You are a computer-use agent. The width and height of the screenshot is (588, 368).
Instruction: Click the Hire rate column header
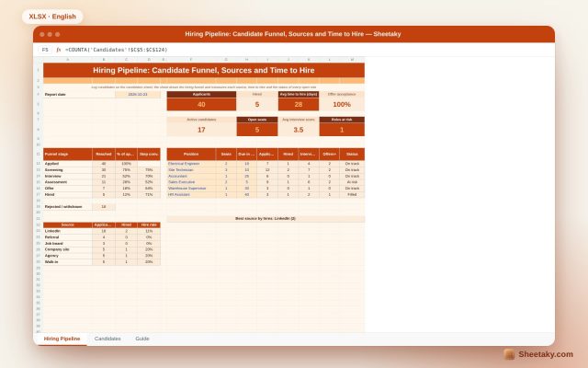click(x=149, y=224)
